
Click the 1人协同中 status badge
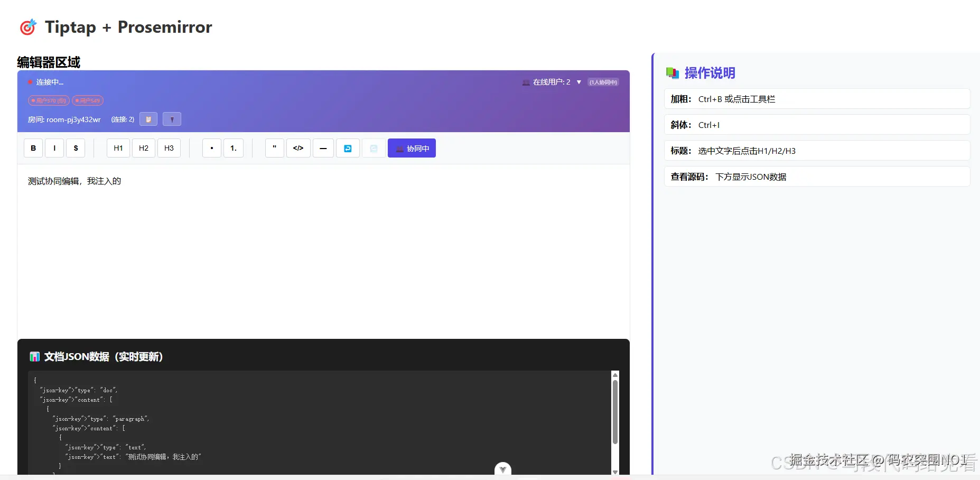(603, 82)
